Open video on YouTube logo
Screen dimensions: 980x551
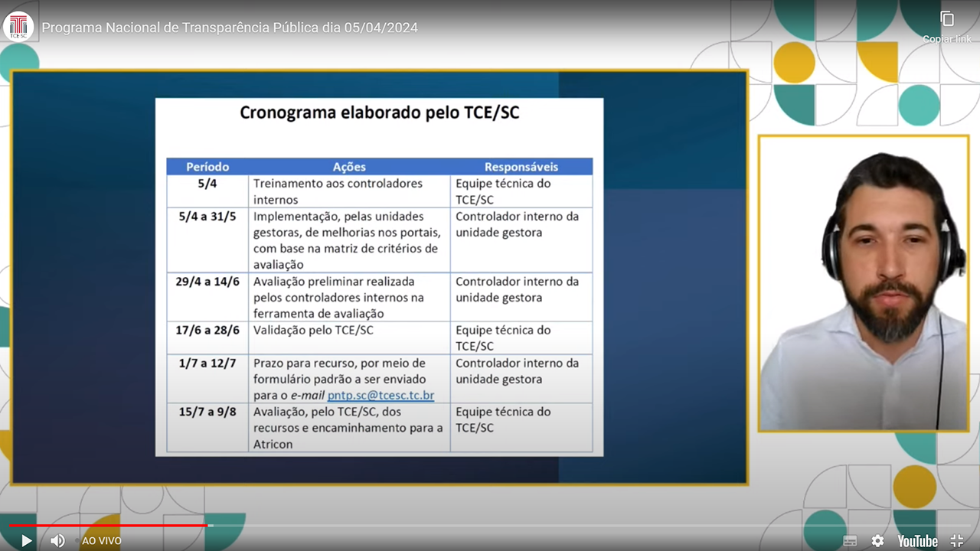(x=917, y=540)
